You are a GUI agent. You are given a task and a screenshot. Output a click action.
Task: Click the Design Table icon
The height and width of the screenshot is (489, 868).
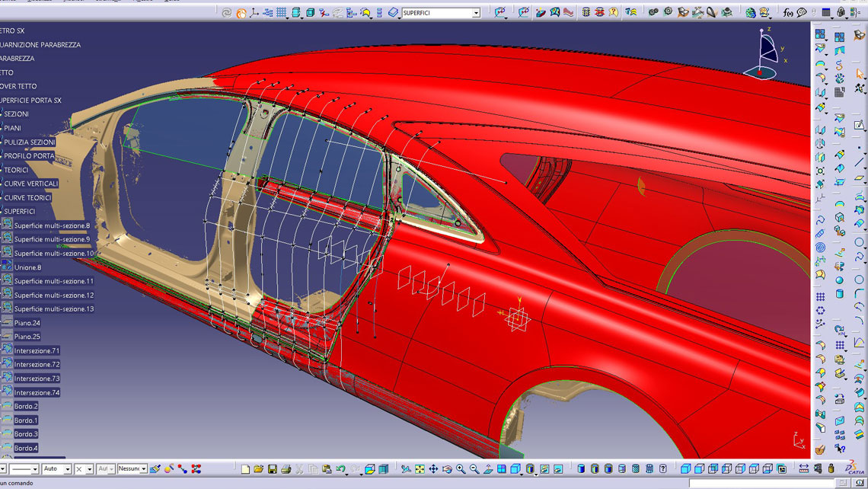pyautogui.click(x=826, y=12)
